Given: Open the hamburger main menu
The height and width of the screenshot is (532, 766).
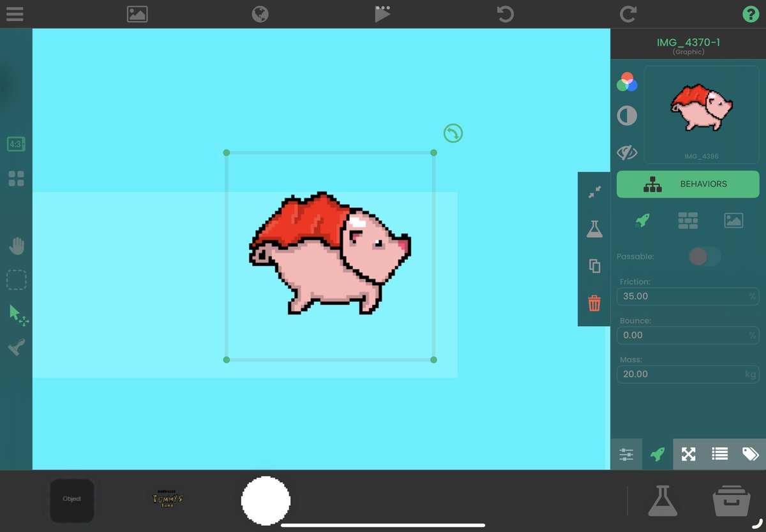Looking at the screenshot, I should tap(14, 14).
